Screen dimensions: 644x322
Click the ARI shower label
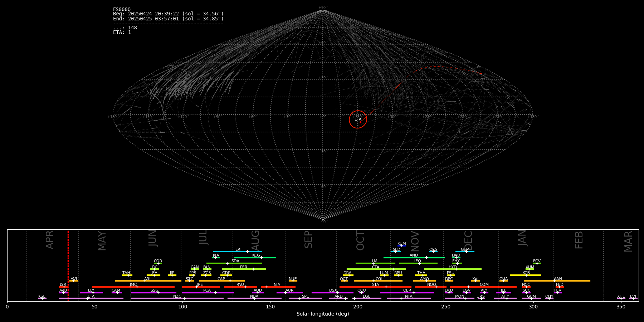(147, 279)
